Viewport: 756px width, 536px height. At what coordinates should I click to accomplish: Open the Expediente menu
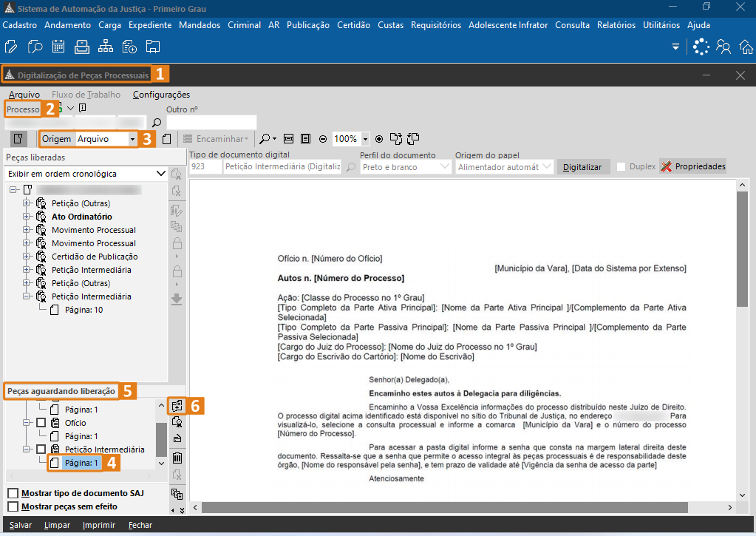(150, 25)
